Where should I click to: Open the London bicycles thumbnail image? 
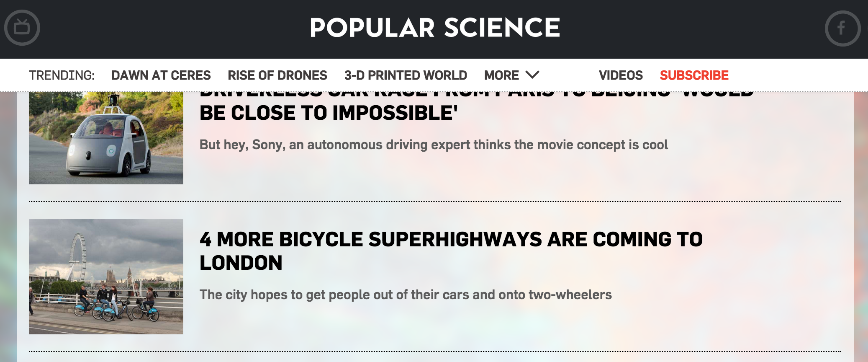tap(106, 277)
